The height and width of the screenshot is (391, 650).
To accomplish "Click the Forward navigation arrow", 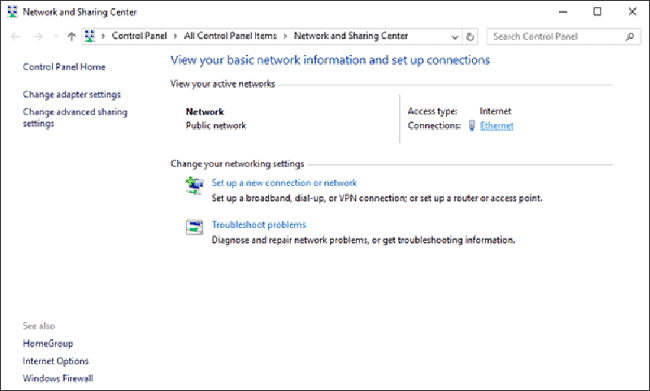I will point(38,36).
